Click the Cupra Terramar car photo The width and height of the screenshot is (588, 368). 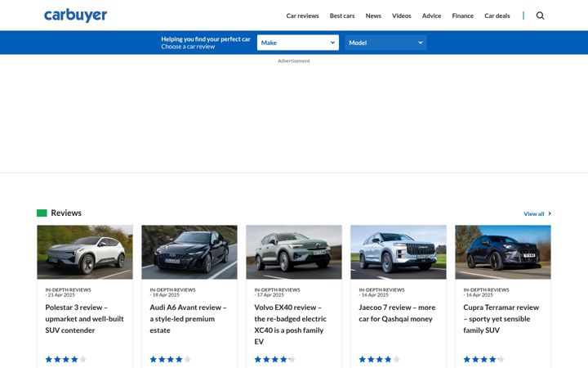tap(503, 252)
